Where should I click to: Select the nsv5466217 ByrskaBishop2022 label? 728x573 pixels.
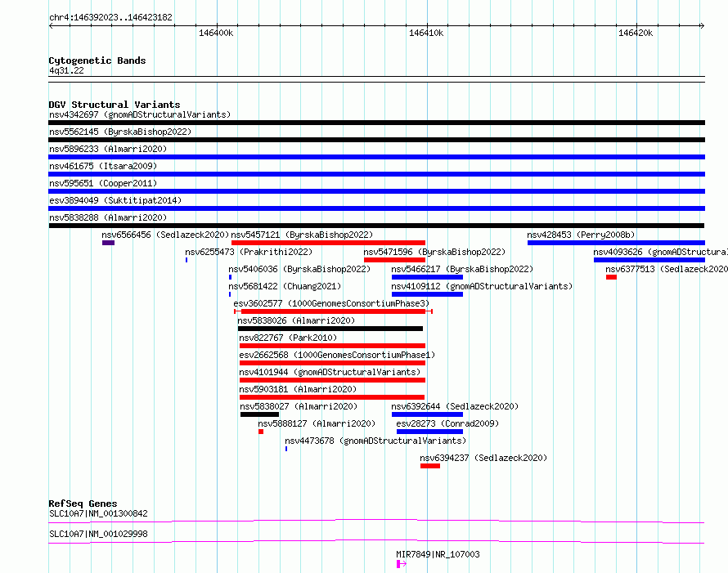tap(462, 269)
